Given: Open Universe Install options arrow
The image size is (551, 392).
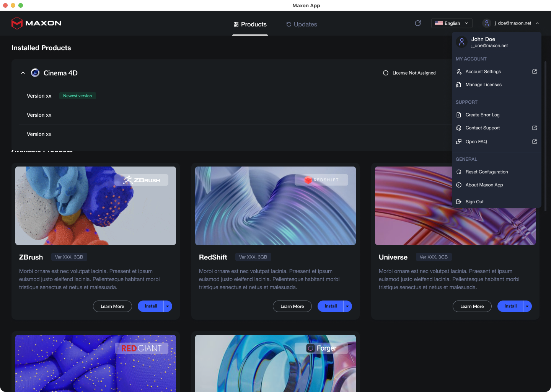Looking at the screenshot, I should (527, 306).
